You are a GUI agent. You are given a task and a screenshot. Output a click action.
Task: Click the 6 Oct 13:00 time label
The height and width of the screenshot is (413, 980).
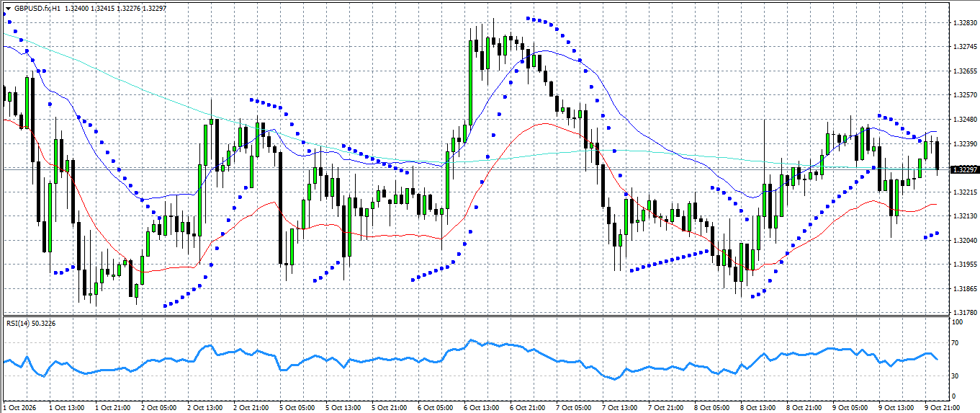(x=481, y=407)
